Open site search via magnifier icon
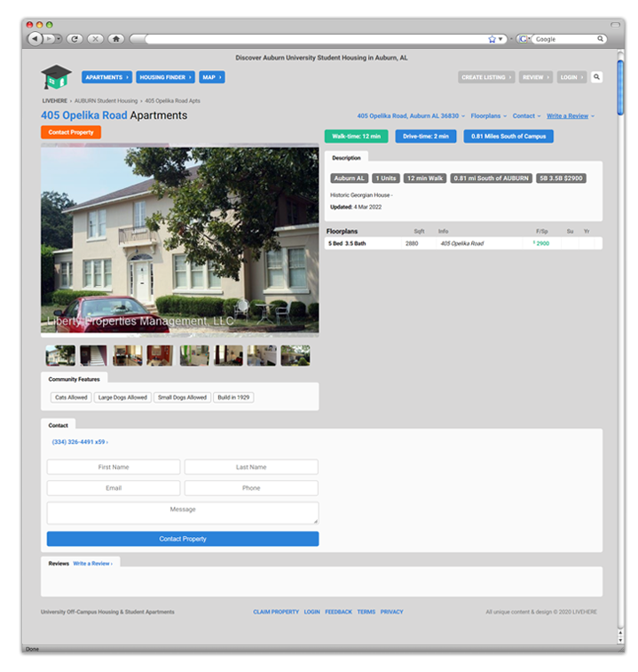Screen dimensions: 638x672 click(x=596, y=77)
